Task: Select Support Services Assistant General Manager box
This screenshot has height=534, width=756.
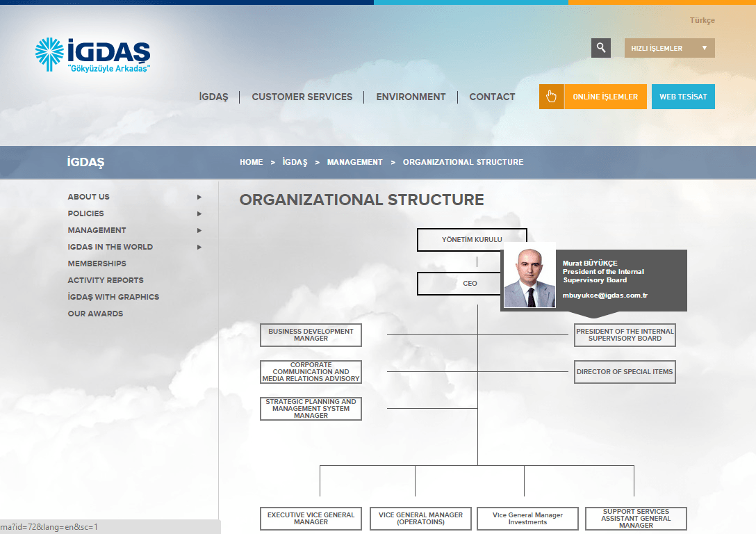Action: point(636,519)
